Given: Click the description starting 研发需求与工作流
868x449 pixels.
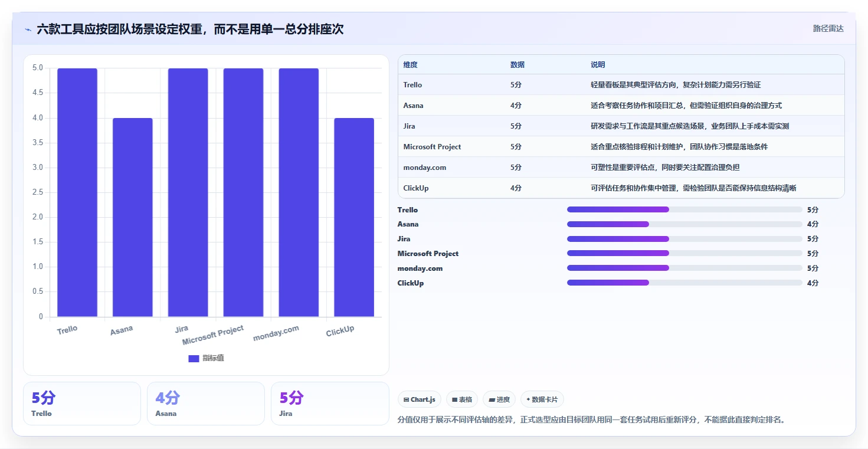Looking at the screenshot, I should click(690, 126).
